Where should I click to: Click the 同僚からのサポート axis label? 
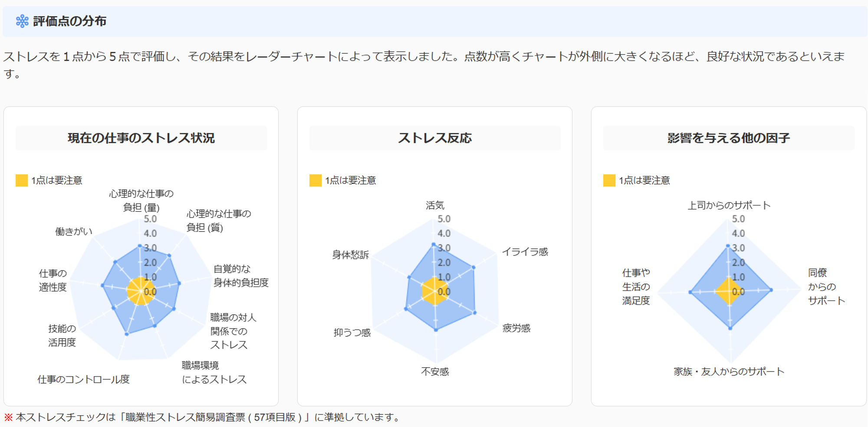pyautogui.click(x=826, y=287)
